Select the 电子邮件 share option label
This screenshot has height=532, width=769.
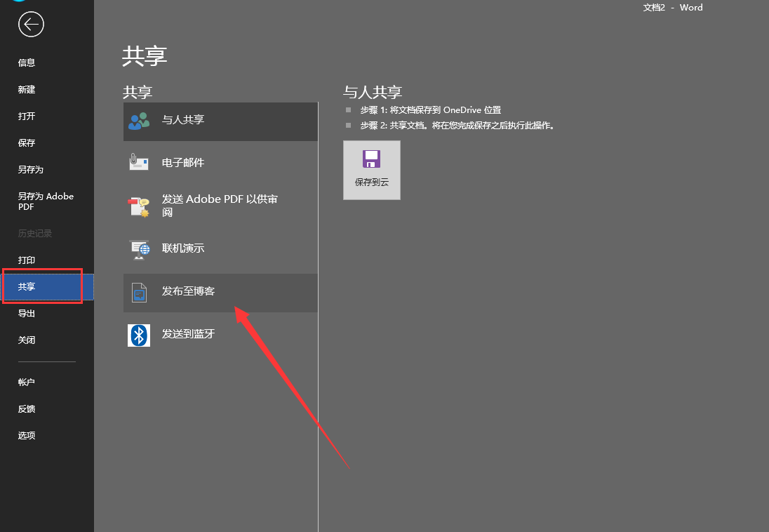(x=183, y=162)
